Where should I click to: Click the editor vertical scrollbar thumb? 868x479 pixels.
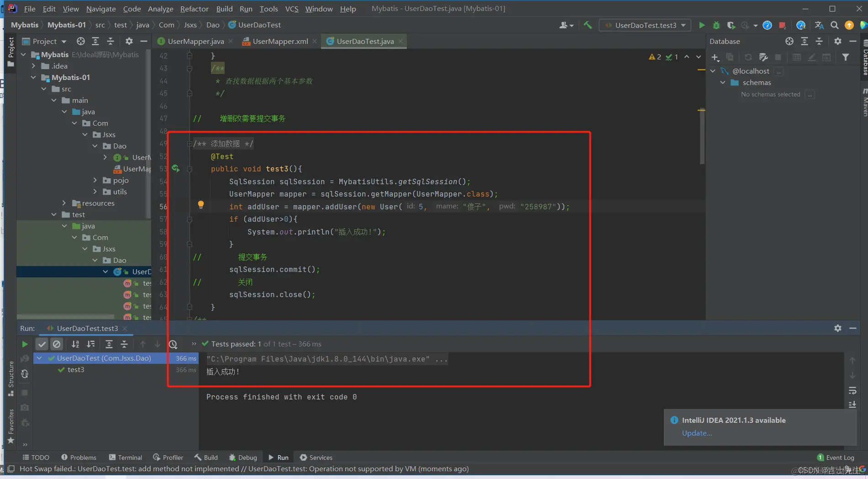(702, 137)
